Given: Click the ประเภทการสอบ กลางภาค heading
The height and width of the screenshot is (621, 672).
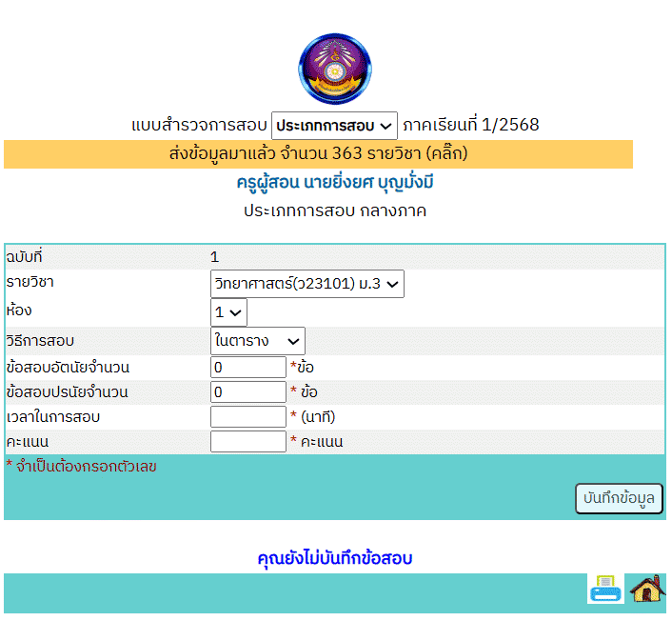Looking at the screenshot, I should [335, 210].
